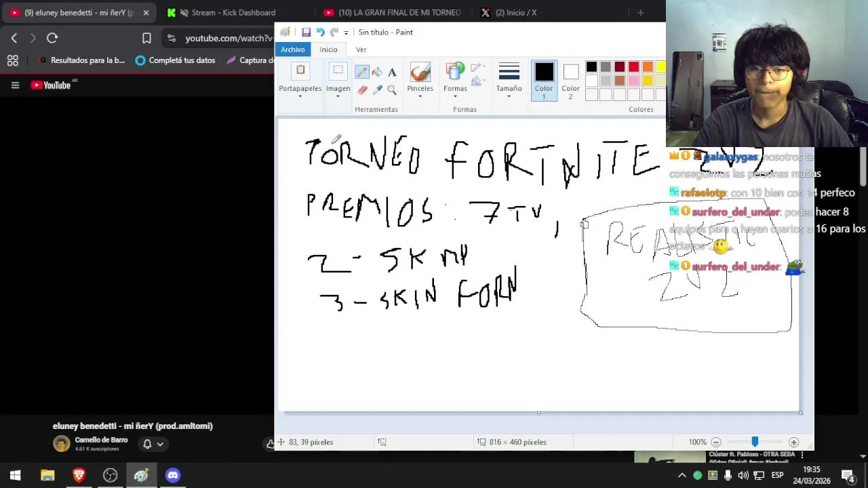Pick the orange color swatch

point(648,66)
